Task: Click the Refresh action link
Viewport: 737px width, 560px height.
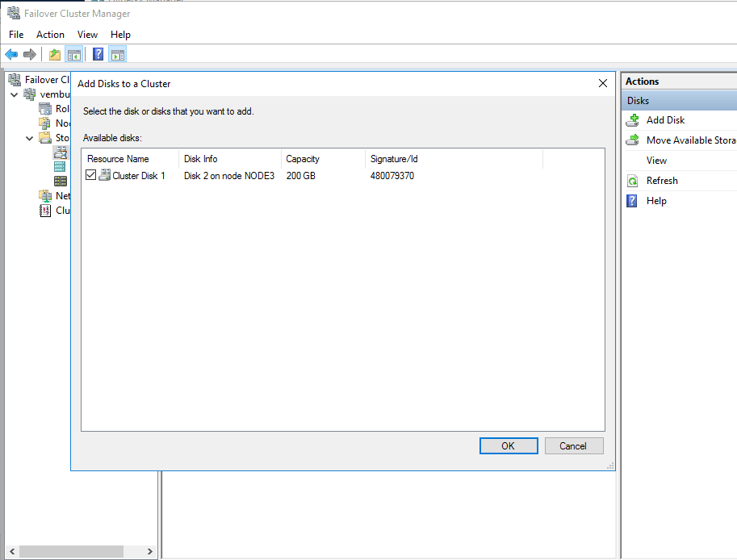Action: (662, 181)
